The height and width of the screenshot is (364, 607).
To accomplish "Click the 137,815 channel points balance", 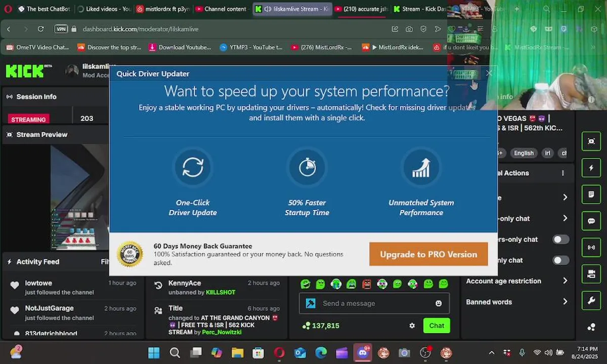I will [321, 326].
